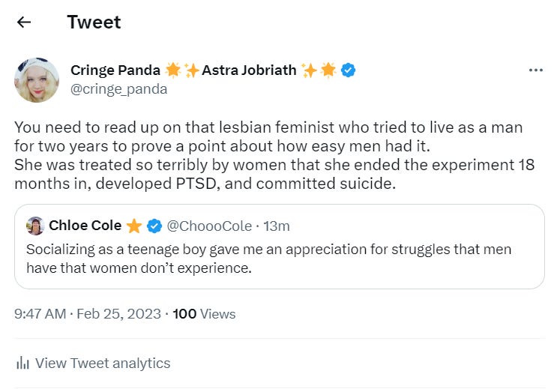554x392 pixels.
Task: Click the 13m timestamp on quoted tweet
Action: coord(277,226)
